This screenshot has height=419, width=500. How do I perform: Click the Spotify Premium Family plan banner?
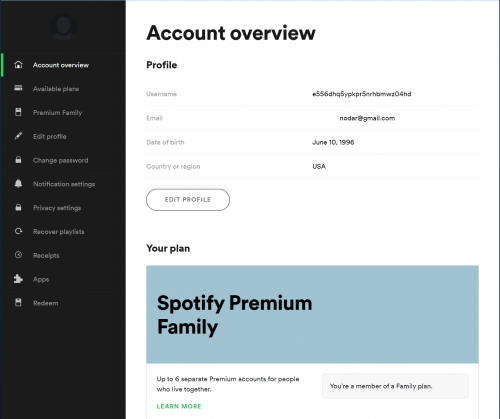pyautogui.click(x=312, y=314)
